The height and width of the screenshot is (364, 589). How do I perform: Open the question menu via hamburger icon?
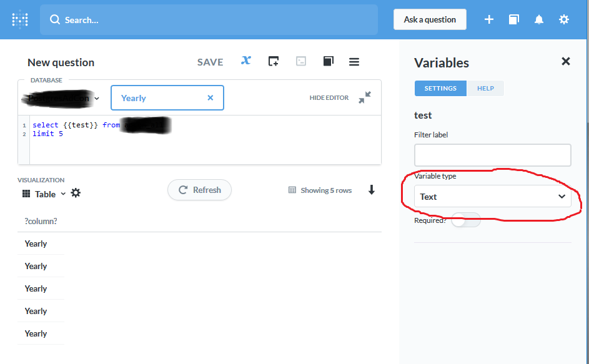click(x=354, y=61)
